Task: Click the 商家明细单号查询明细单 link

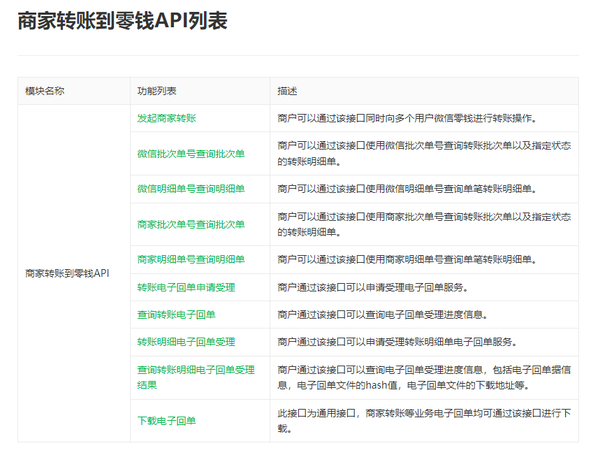Action: 191,260
